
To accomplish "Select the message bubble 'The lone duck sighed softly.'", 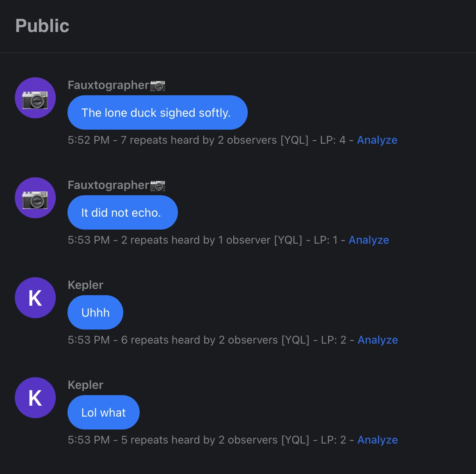I will pos(157,112).
